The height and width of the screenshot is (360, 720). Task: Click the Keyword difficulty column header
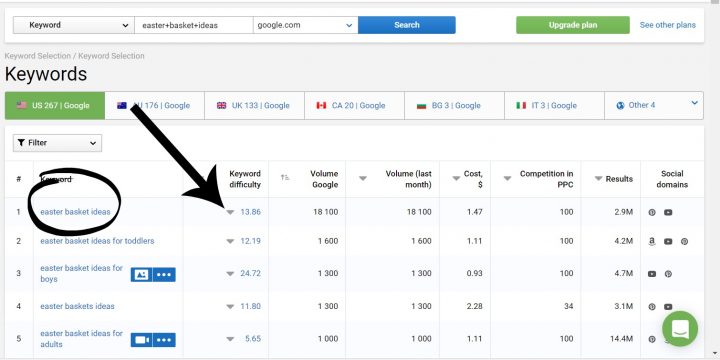tap(245, 179)
